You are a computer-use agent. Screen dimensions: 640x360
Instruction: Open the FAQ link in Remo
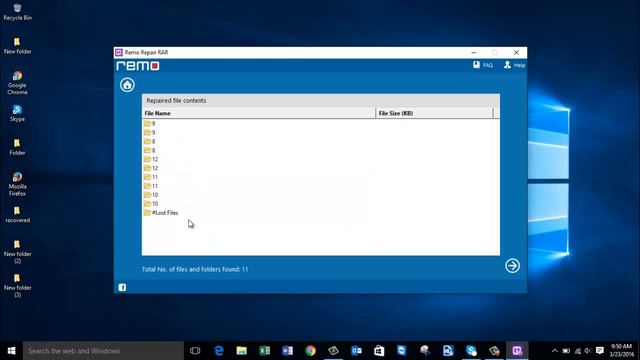483,65
